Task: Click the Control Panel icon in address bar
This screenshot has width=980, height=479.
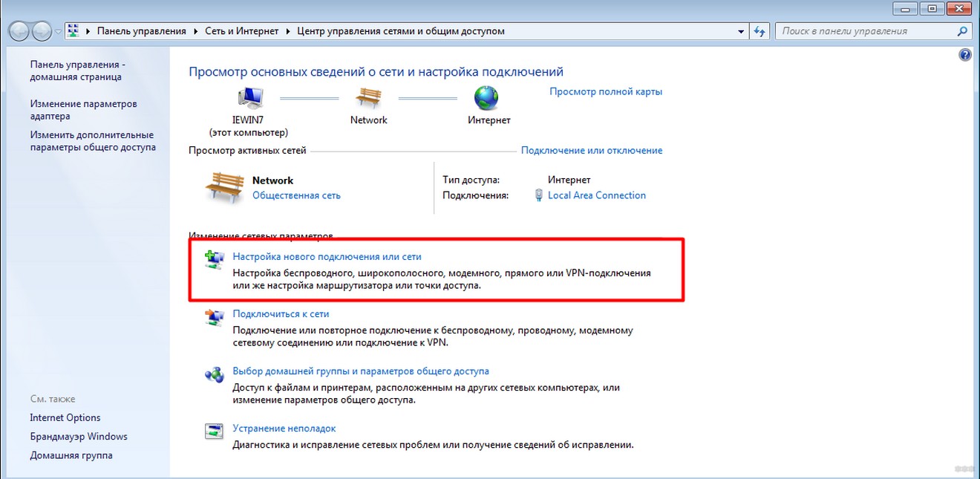Action: tap(73, 31)
